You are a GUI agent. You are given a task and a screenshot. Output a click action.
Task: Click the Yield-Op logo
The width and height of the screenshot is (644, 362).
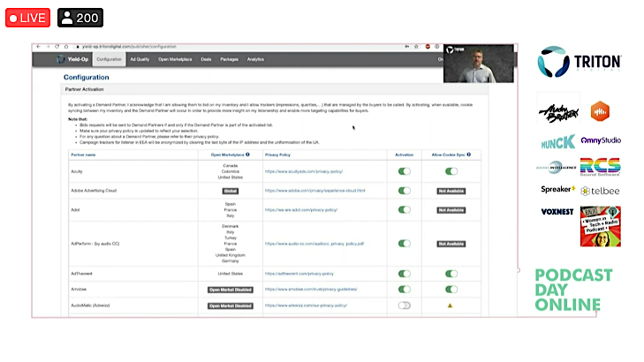coord(72,59)
